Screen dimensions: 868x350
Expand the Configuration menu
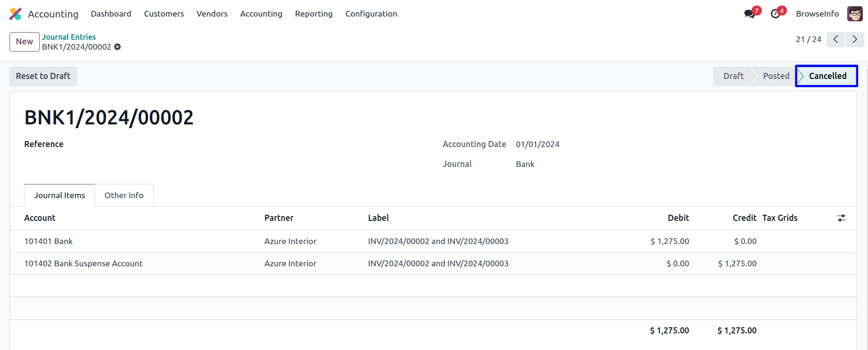click(371, 14)
